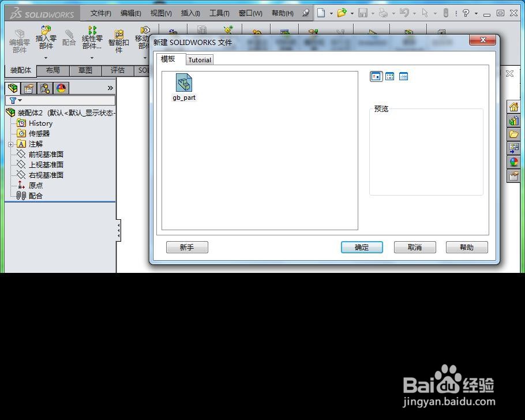
Task: Click the Mate (配合) toolbar tool
Action: coord(69,37)
